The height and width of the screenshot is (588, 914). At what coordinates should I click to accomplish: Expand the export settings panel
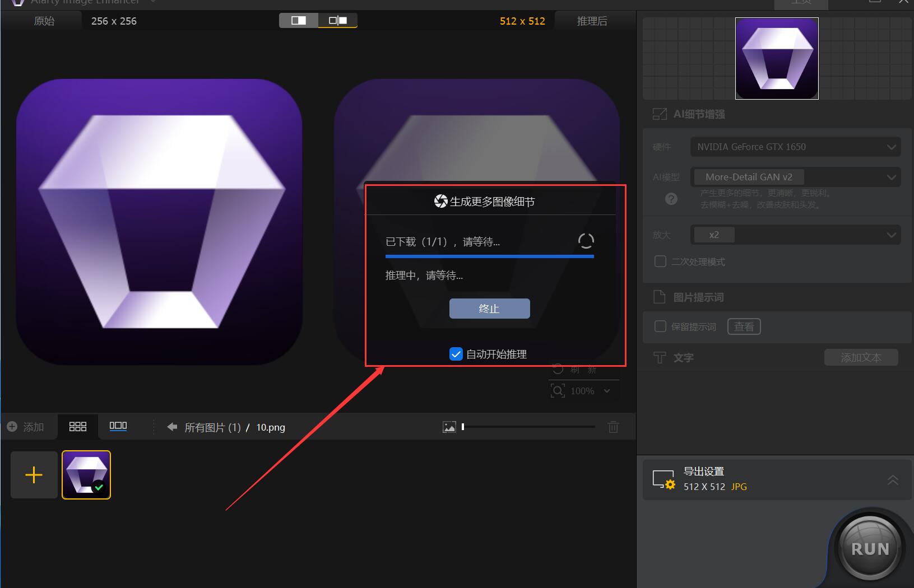click(x=893, y=480)
